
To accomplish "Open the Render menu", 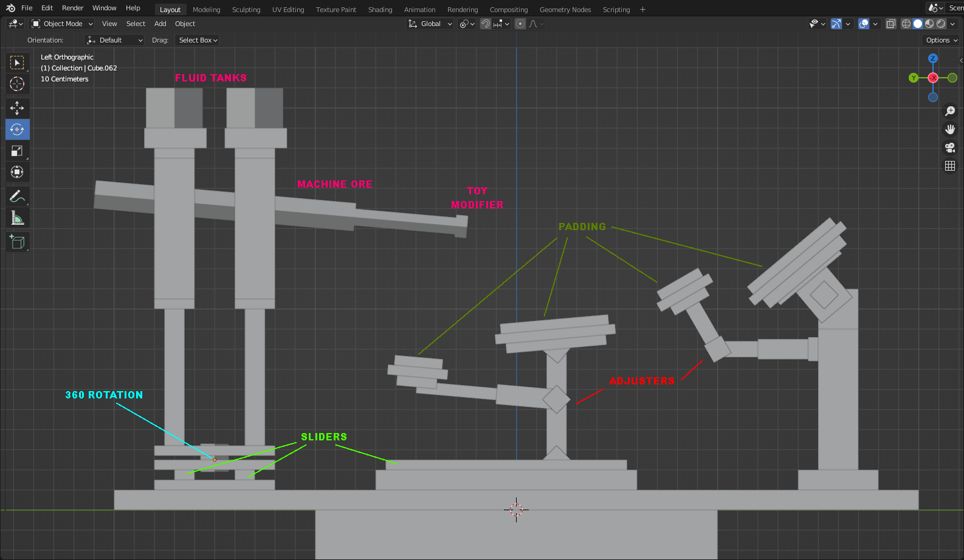I will (x=72, y=8).
